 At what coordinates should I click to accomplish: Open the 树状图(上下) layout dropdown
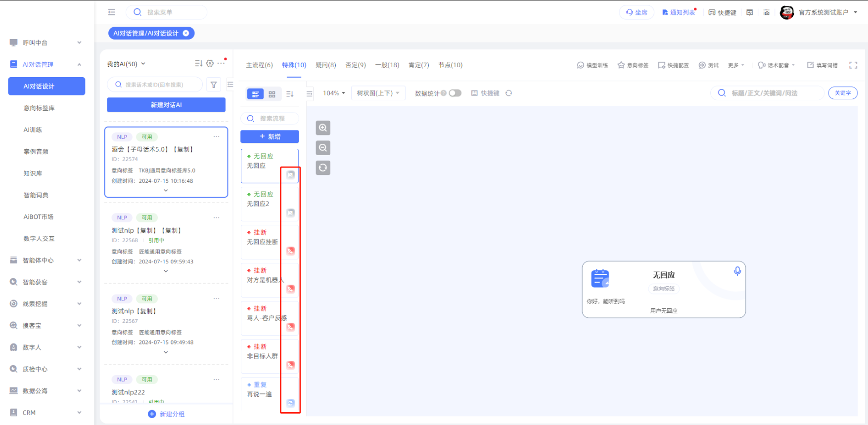pos(378,93)
